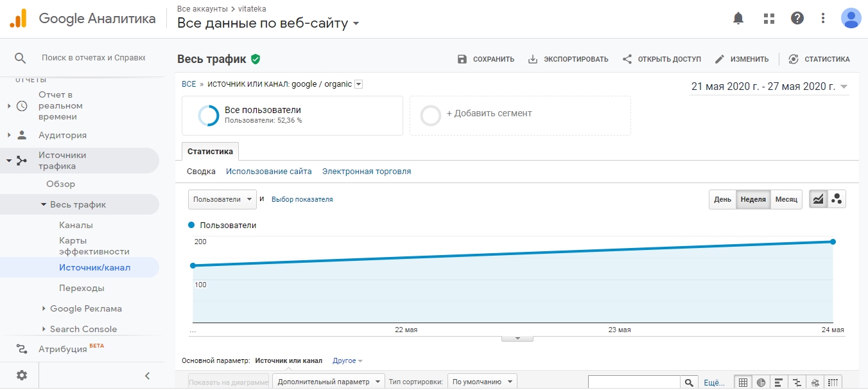The image size is (868, 390).
Task: Expand the annotations drawer below chart
Action: 517,338
